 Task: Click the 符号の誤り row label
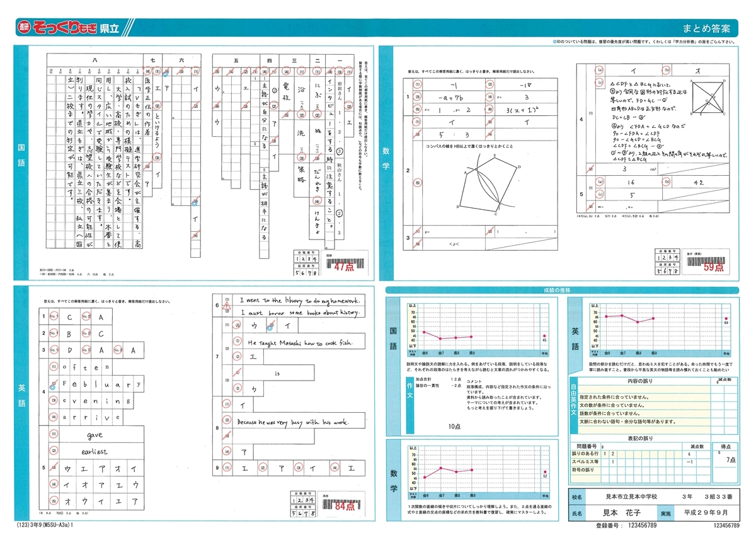583,469
